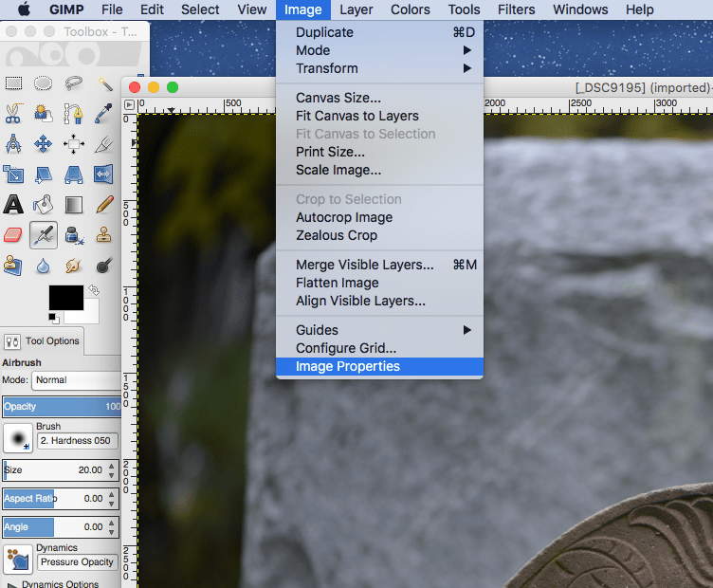Open the Colors menu

(x=411, y=9)
